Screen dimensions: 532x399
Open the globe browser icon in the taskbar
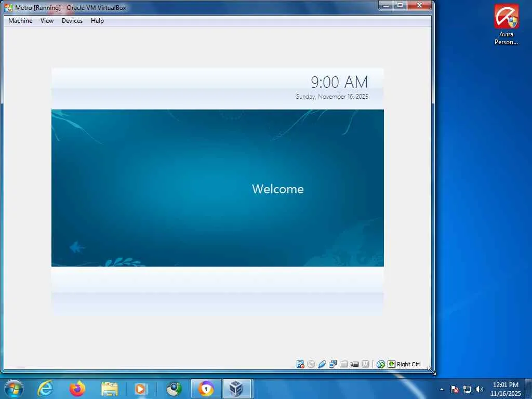tap(174, 389)
